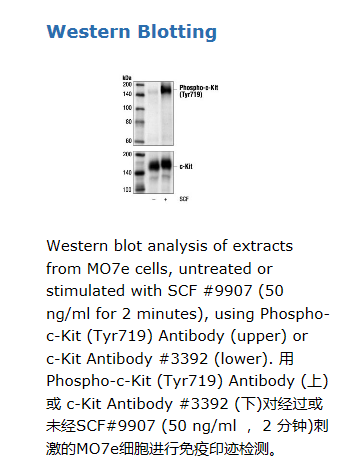Click 'Western blot analysis of extracts' line
The height and width of the screenshot is (475, 360).
(x=170, y=246)
